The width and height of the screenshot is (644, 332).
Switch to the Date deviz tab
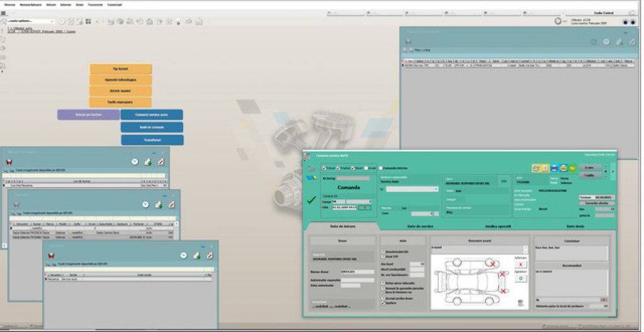tap(575, 226)
